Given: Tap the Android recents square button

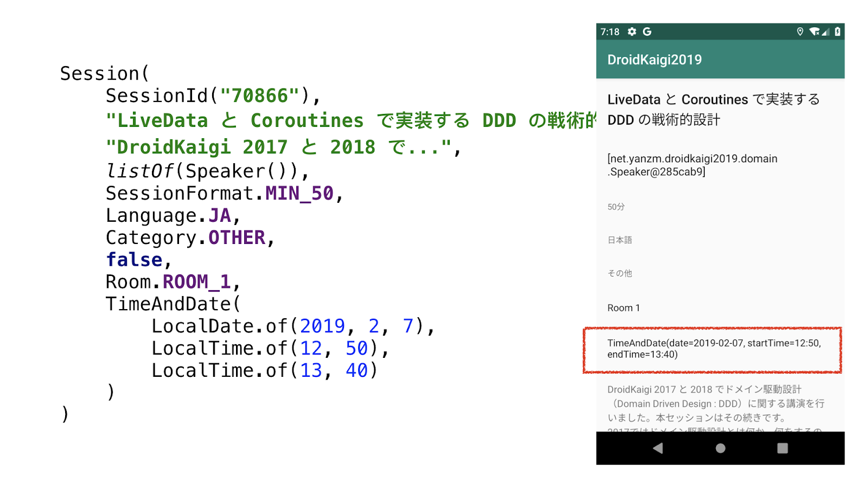Looking at the screenshot, I should 782,448.
